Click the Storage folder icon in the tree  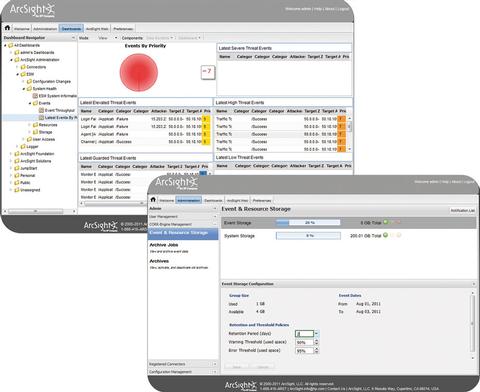[35, 132]
